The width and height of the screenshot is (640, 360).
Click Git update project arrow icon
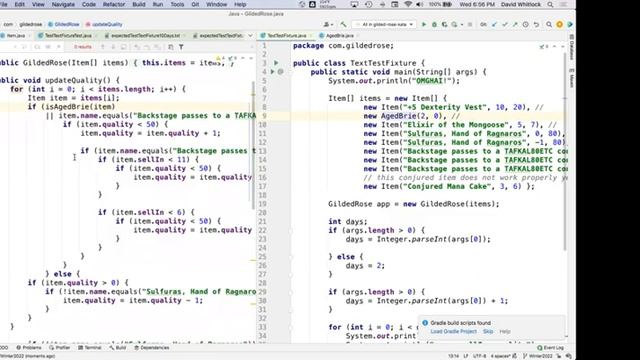(x=494, y=24)
